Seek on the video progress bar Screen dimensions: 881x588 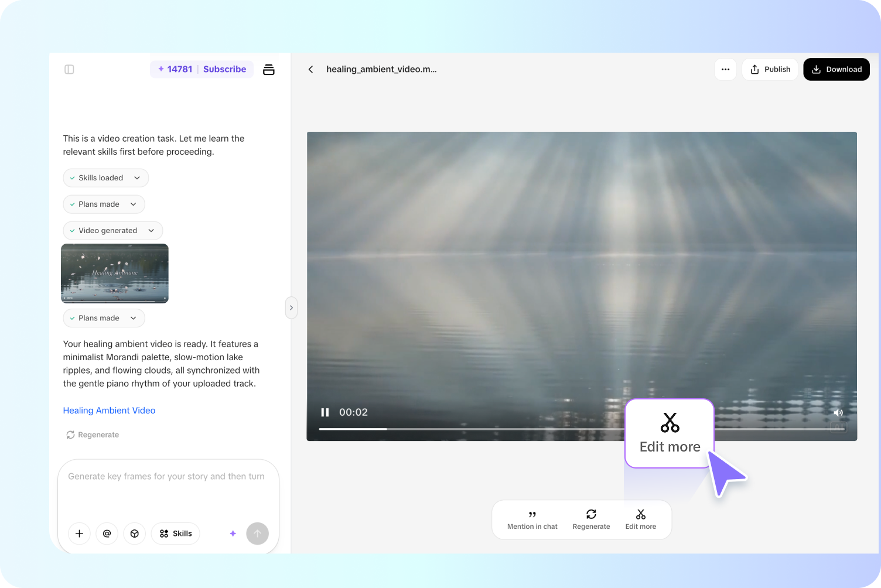click(582, 429)
